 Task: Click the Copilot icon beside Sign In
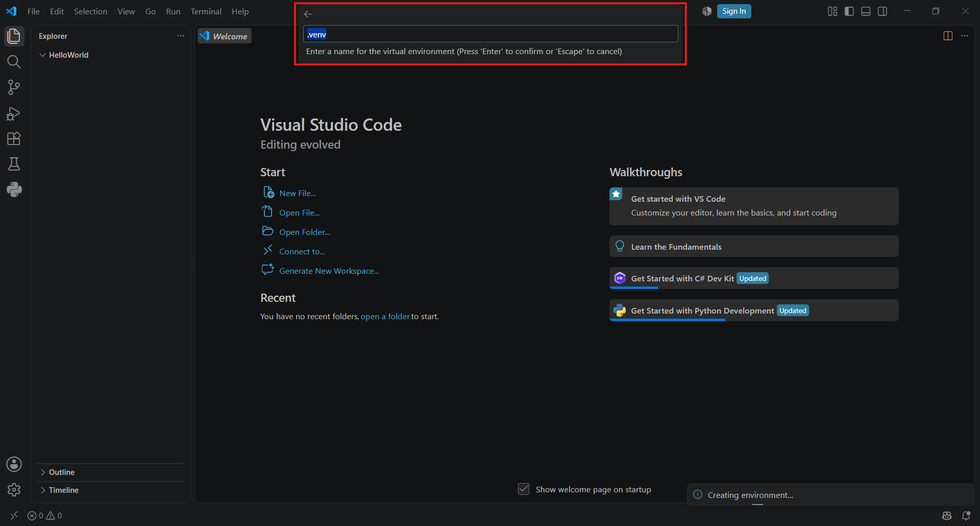tap(707, 11)
